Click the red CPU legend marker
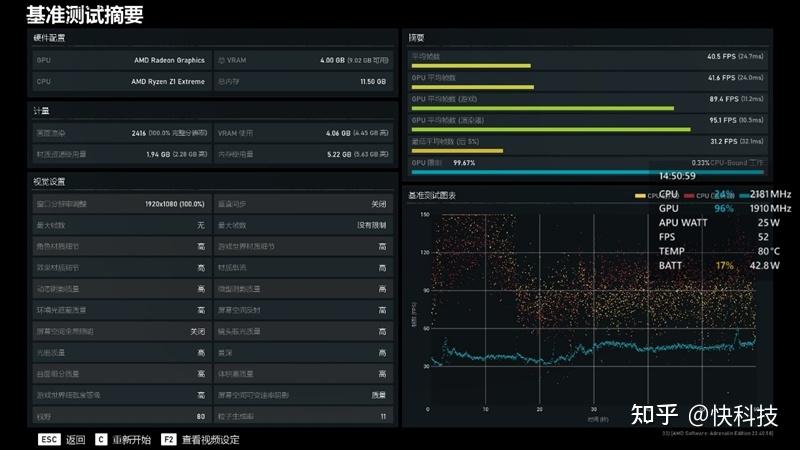 click(689, 195)
